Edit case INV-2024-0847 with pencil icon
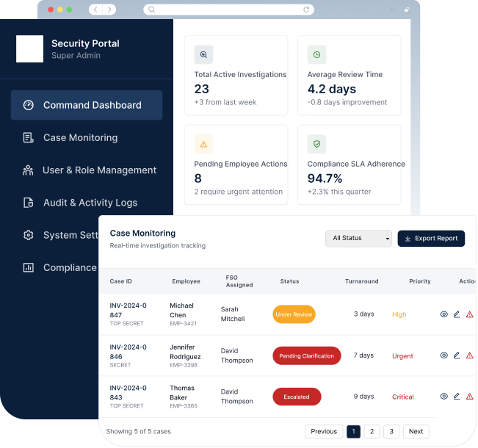 457,314
